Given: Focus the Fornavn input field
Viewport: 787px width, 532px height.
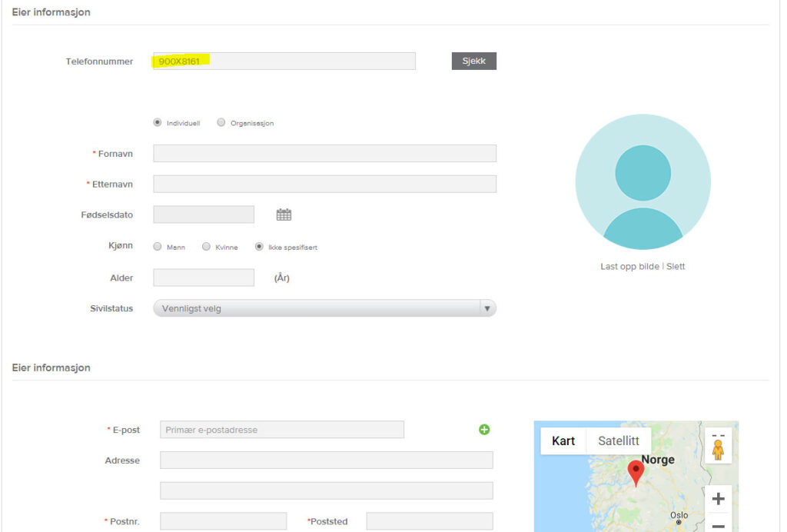Looking at the screenshot, I should 324,154.
